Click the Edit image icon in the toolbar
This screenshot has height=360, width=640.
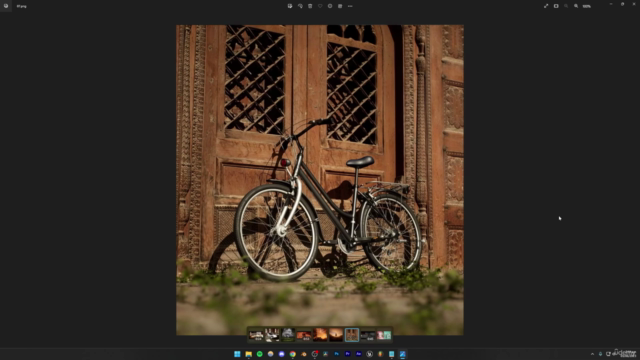coord(290,6)
